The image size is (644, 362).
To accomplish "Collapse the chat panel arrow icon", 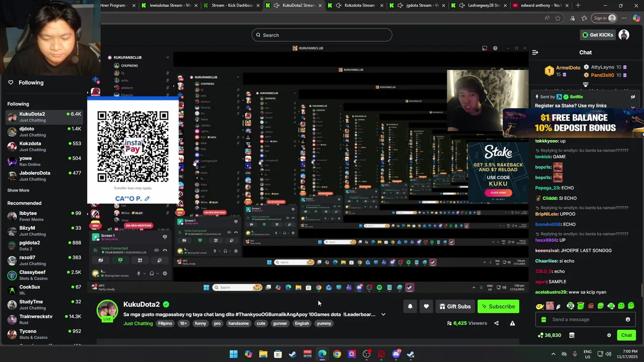I will pyautogui.click(x=535, y=52).
